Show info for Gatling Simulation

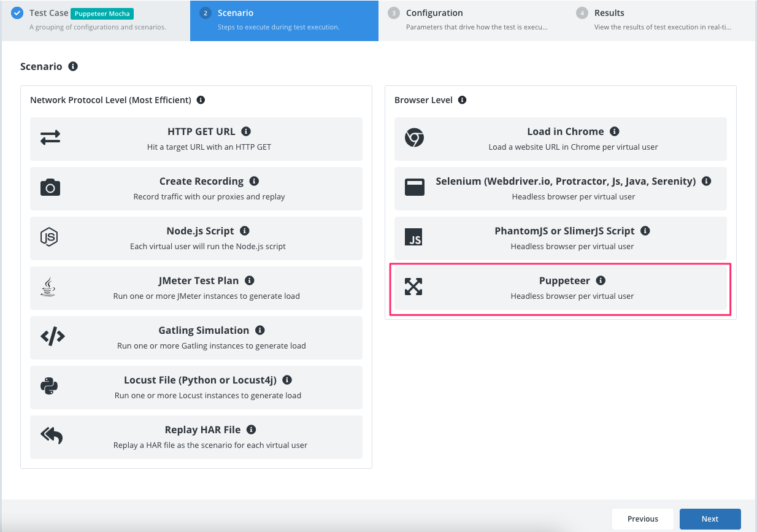260,330
